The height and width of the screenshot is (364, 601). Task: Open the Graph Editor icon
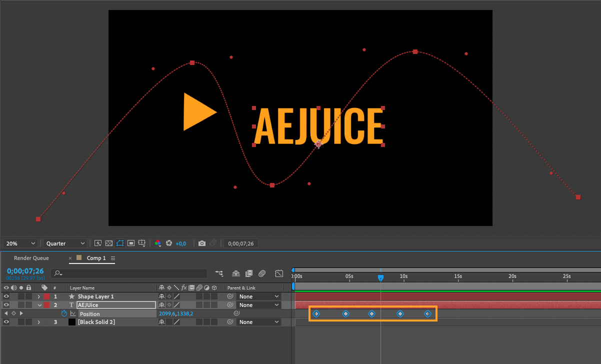tap(279, 273)
